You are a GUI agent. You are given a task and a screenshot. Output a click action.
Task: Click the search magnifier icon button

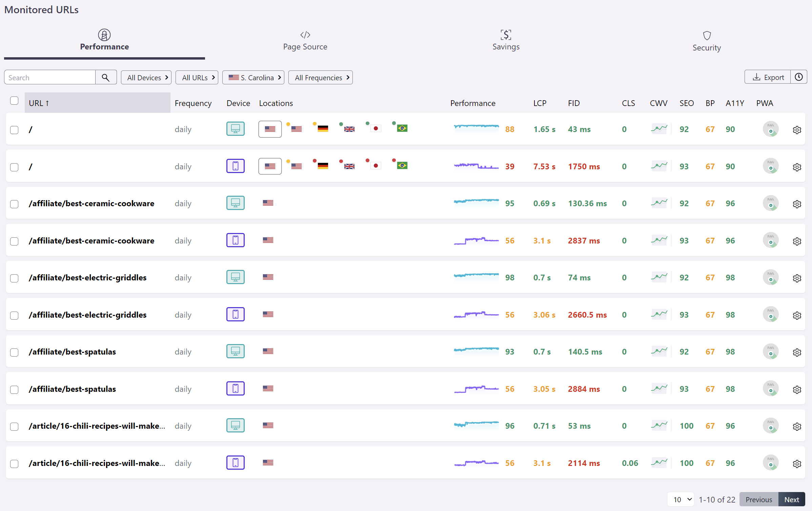pyautogui.click(x=106, y=78)
